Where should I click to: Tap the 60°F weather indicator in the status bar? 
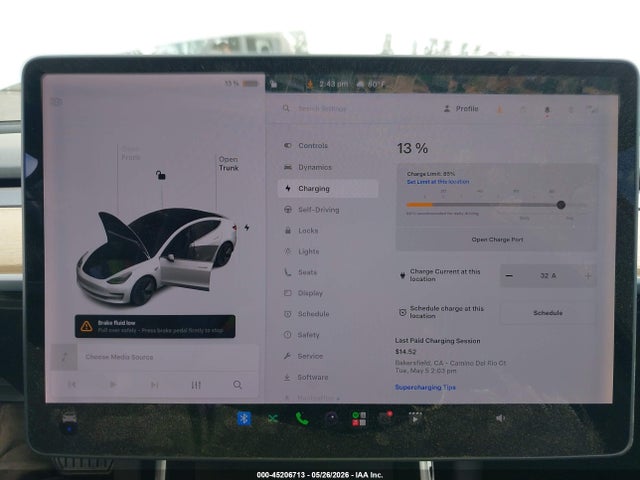point(371,84)
